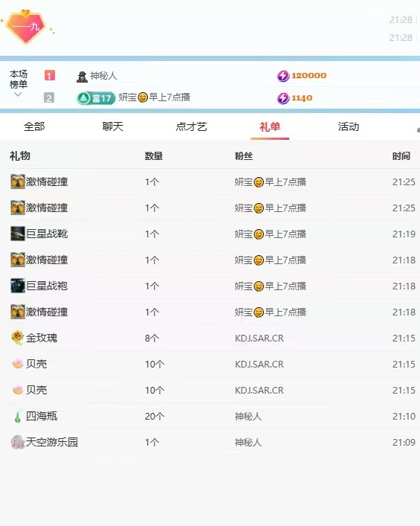Click 神秘人 in the 天空游乐园 row

pos(248,443)
